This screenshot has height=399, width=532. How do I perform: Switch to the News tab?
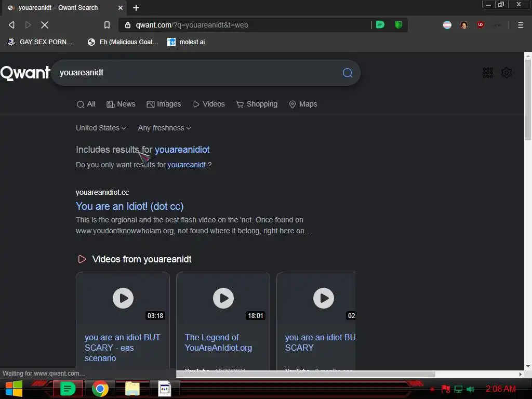121,104
